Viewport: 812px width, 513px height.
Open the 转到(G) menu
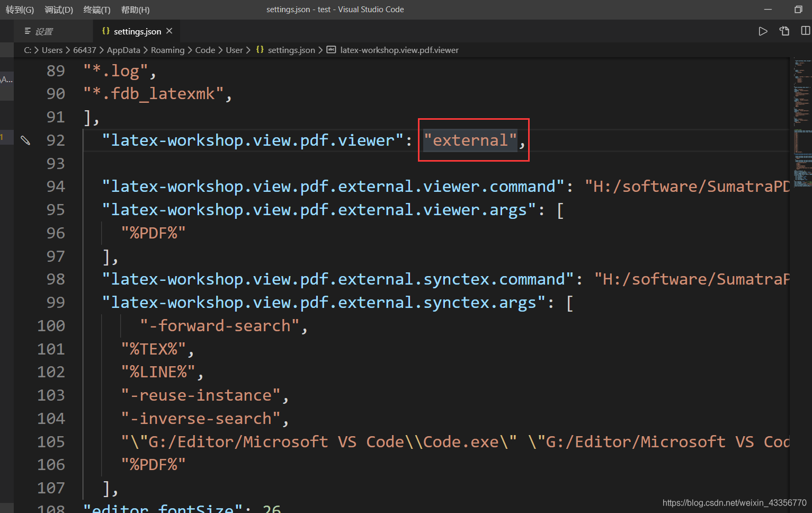[20, 10]
